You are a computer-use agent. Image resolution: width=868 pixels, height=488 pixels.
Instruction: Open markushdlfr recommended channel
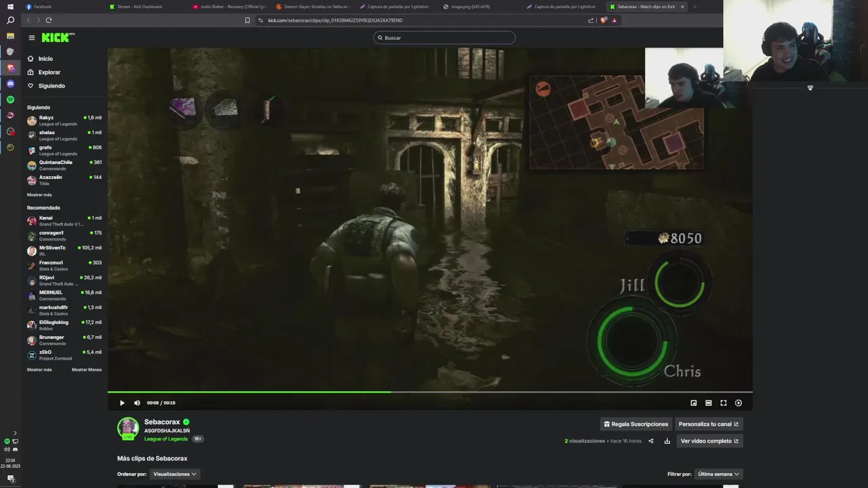pyautogui.click(x=64, y=310)
